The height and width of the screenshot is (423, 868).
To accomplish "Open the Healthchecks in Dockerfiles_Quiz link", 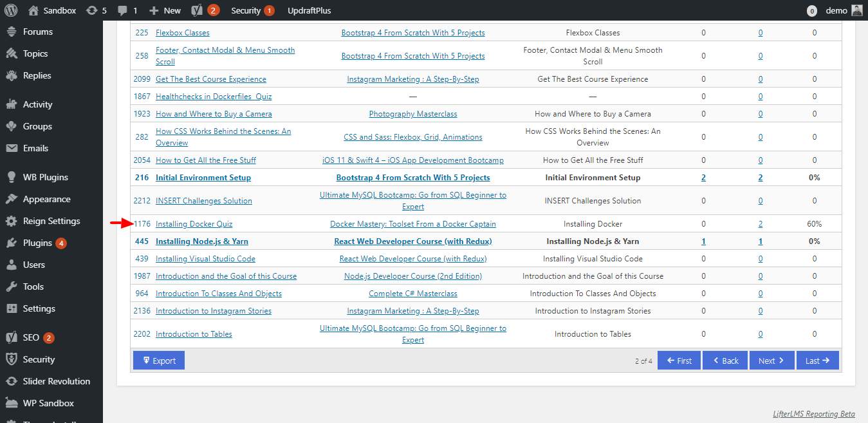I will click(x=214, y=97).
